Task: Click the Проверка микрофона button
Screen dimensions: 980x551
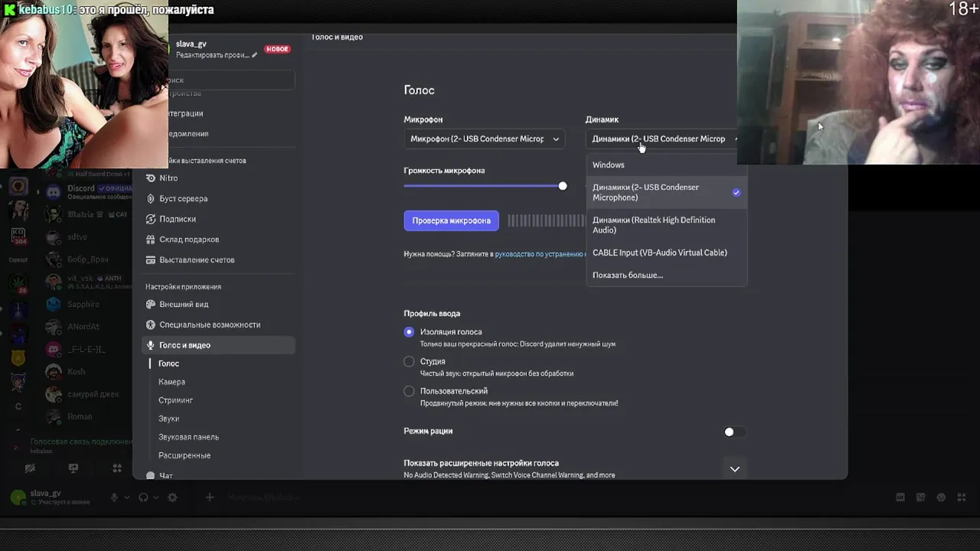Action: (x=451, y=220)
